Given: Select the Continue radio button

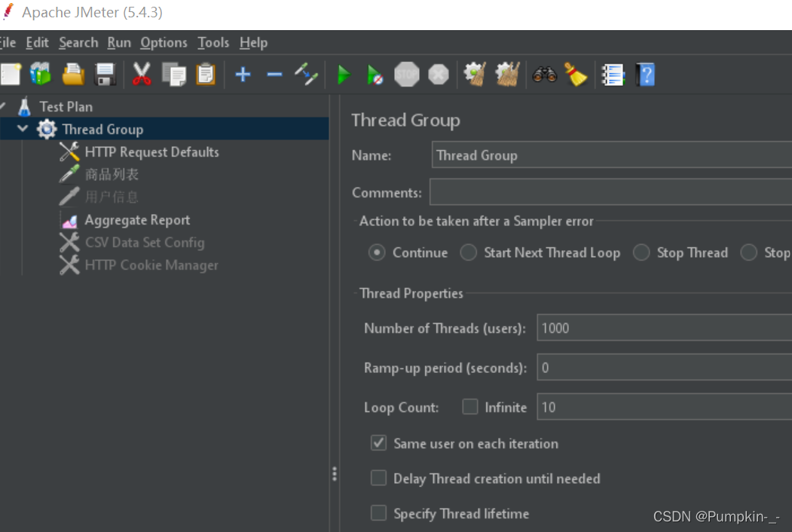Looking at the screenshot, I should coord(377,252).
